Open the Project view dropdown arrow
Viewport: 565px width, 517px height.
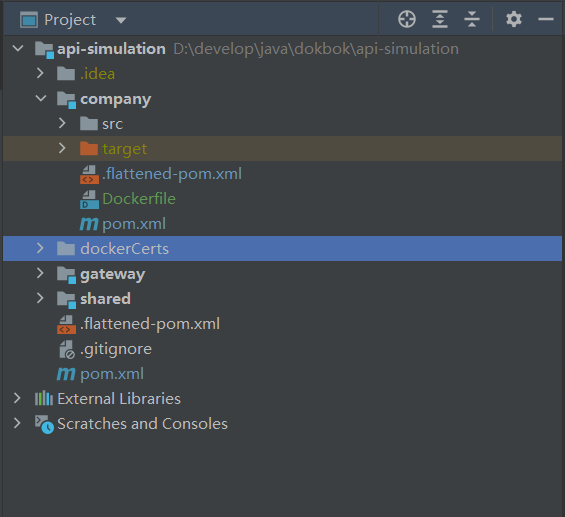(x=121, y=20)
